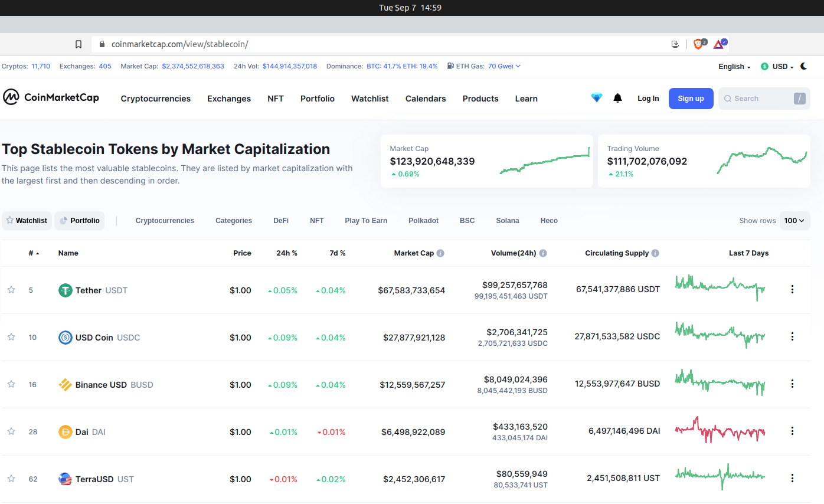This screenshot has width=824, height=504.
Task: Click the Market Cap info icon
Action: [x=440, y=253]
